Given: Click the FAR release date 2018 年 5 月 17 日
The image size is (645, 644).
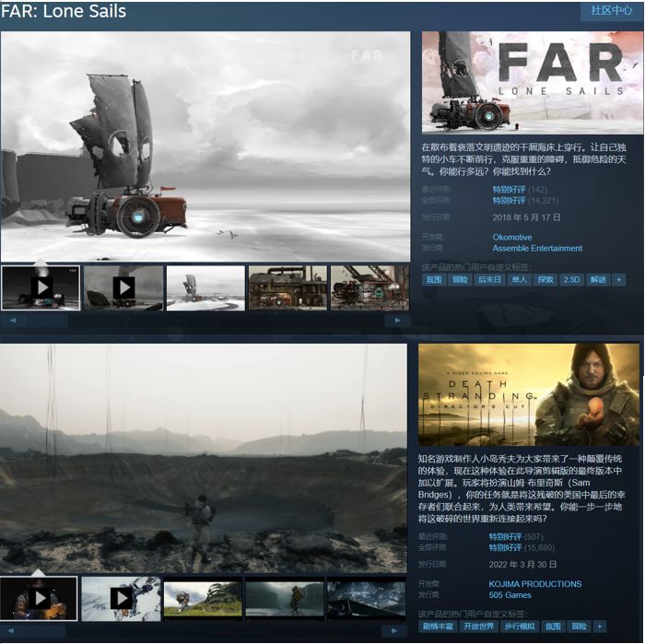Looking at the screenshot, I should tap(526, 217).
